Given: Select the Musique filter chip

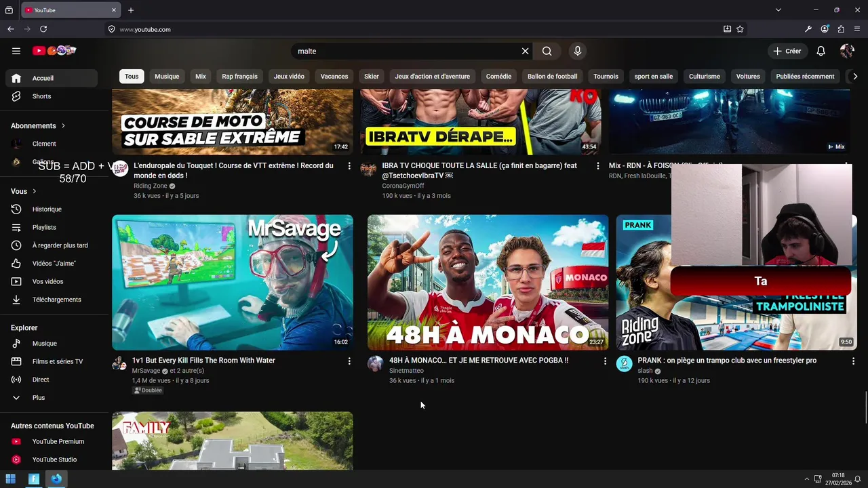Looking at the screenshot, I should click(167, 77).
